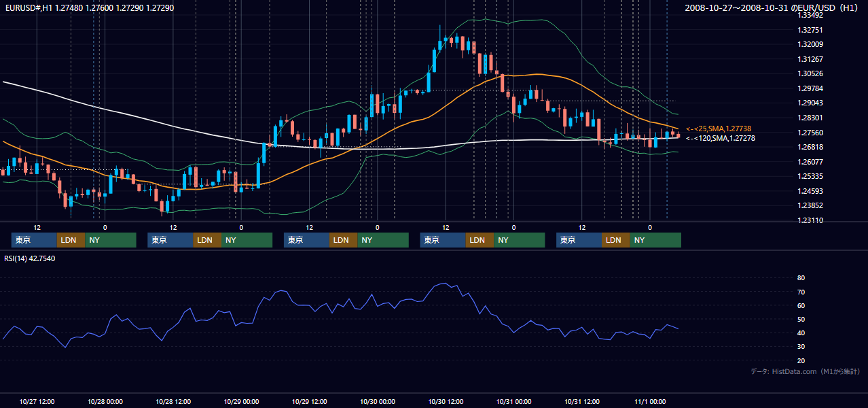Viewport: 868px width, 408px height.
Task: Click price axis label 1.26818
Action: coord(811,147)
